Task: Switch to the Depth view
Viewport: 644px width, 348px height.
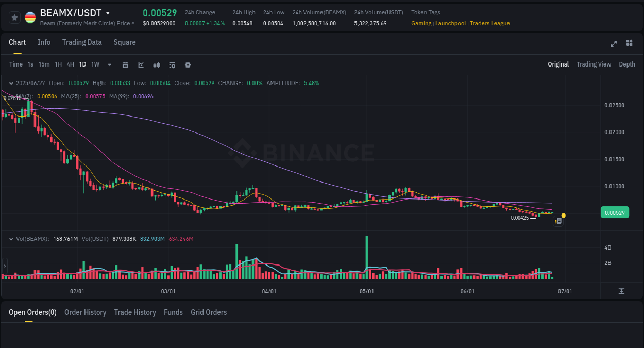Action: [627, 64]
